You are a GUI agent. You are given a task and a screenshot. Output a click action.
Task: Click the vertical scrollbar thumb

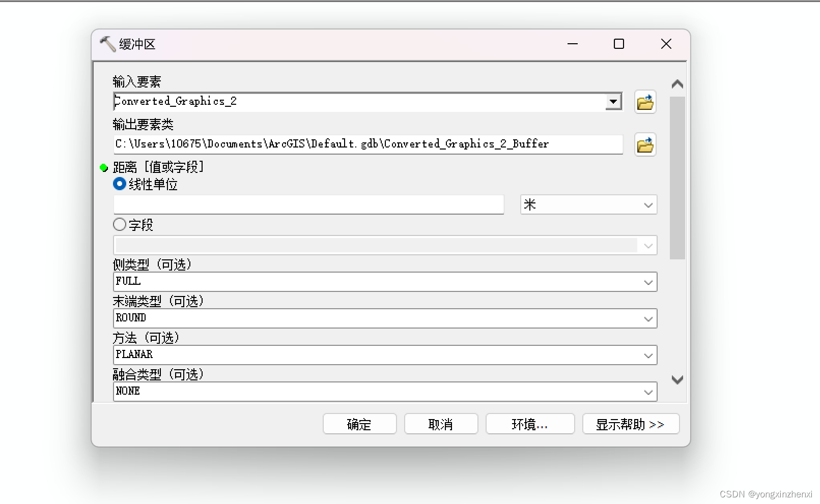[x=677, y=177]
